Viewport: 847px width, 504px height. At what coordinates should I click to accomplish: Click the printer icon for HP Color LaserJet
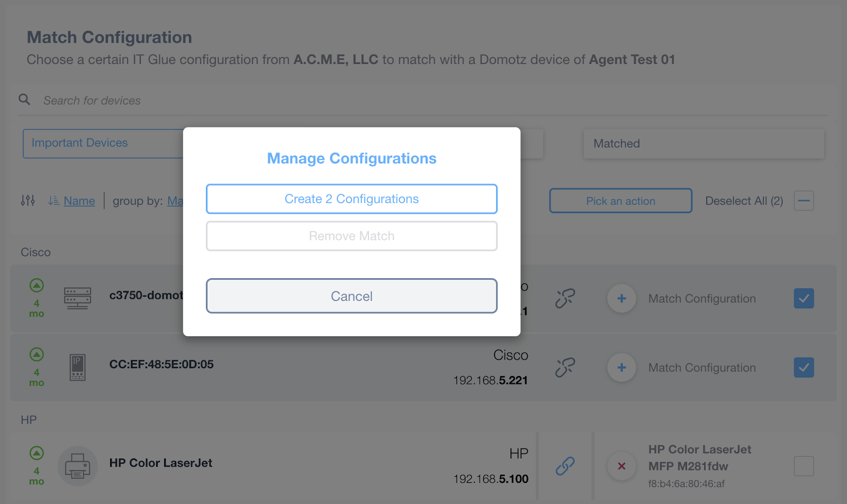[x=77, y=465]
